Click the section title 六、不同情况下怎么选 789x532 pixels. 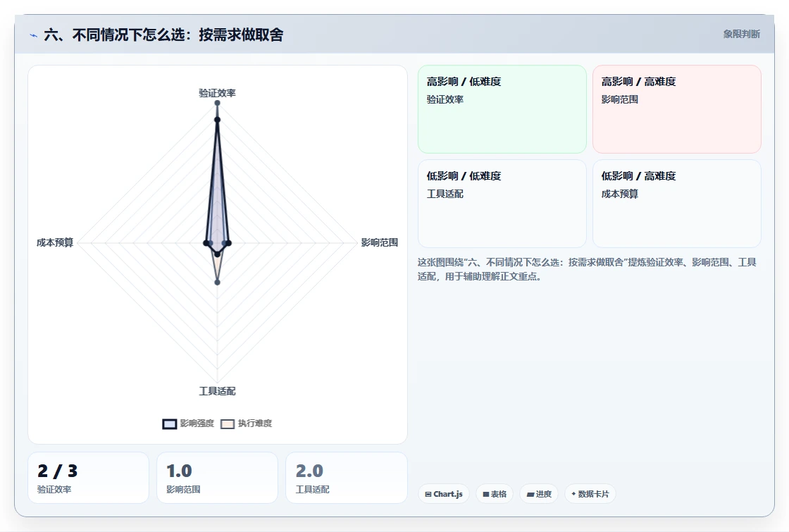tap(163, 35)
